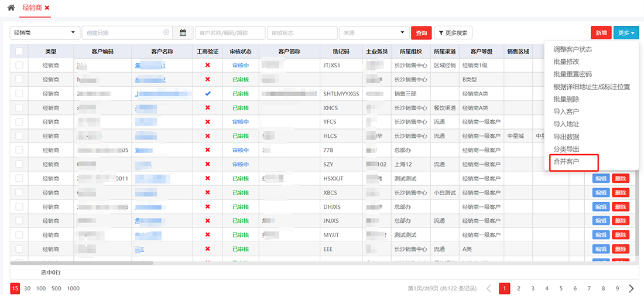
Task: Click the next page arrow in pagination
Action: (631, 289)
